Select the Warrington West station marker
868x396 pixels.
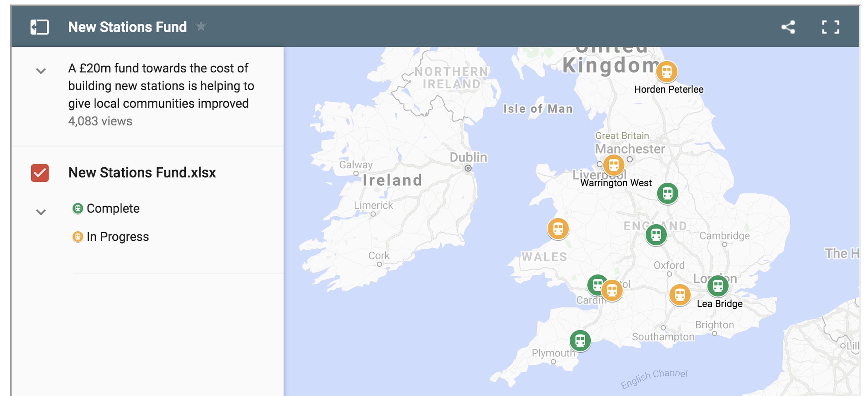click(x=614, y=165)
